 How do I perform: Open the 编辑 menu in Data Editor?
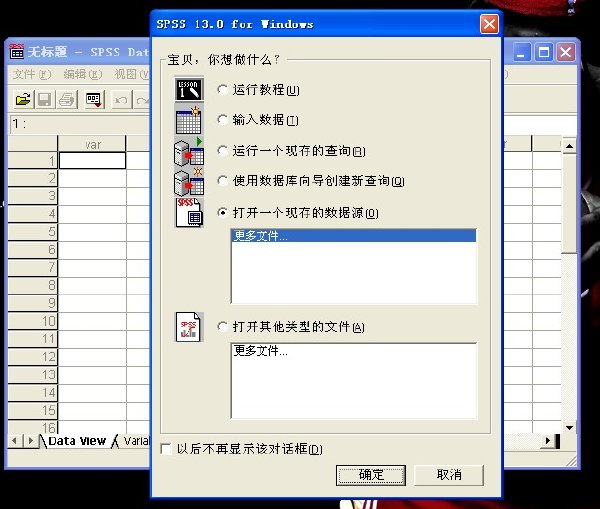point(83,74)
